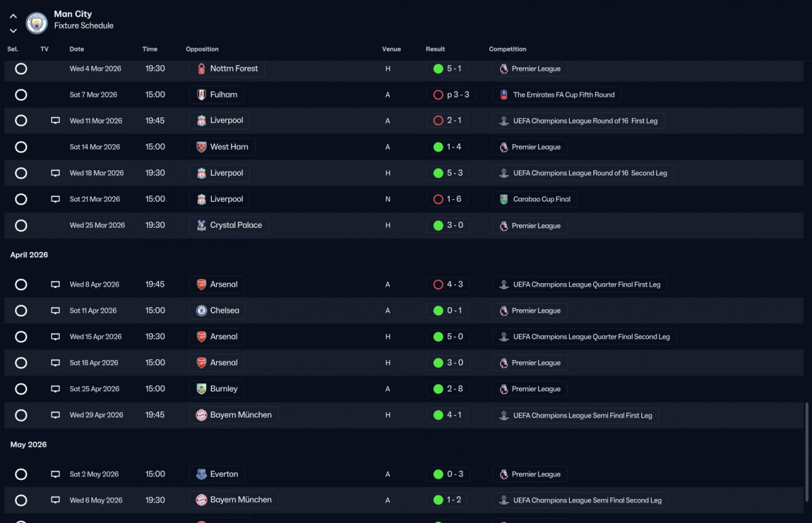Image resolution: width=812 pixels, height=523 pixels.
Task: Click the TV icon for Carabao Cup Final
Action: (55, 199)
